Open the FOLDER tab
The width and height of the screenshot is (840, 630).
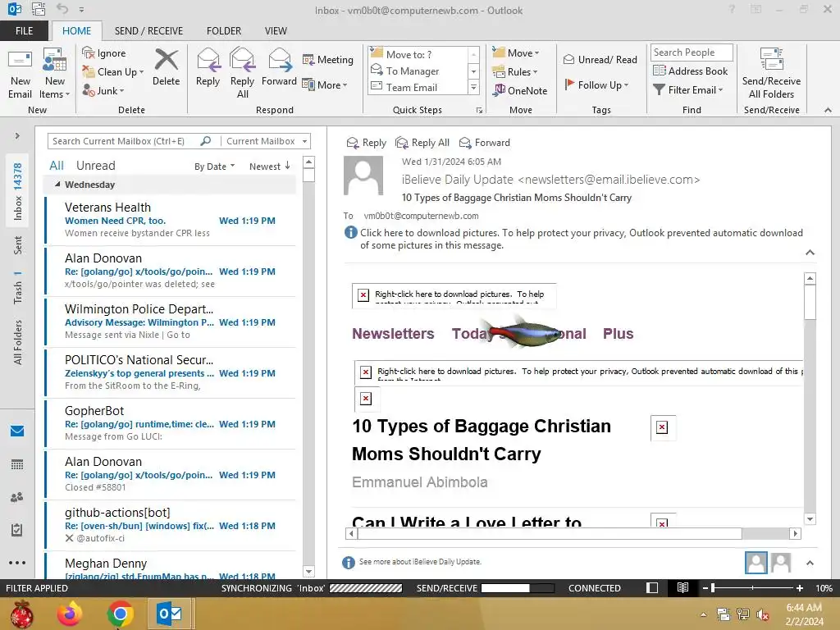click(224, 30)
